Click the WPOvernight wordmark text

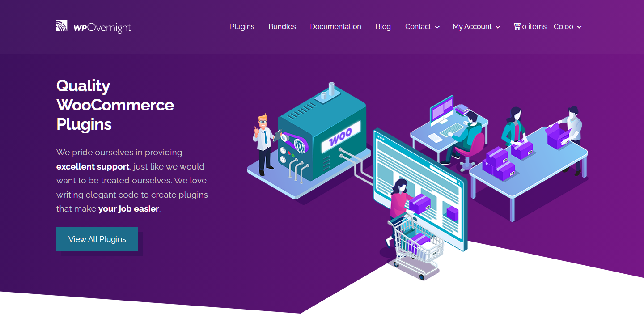[102, 28]
